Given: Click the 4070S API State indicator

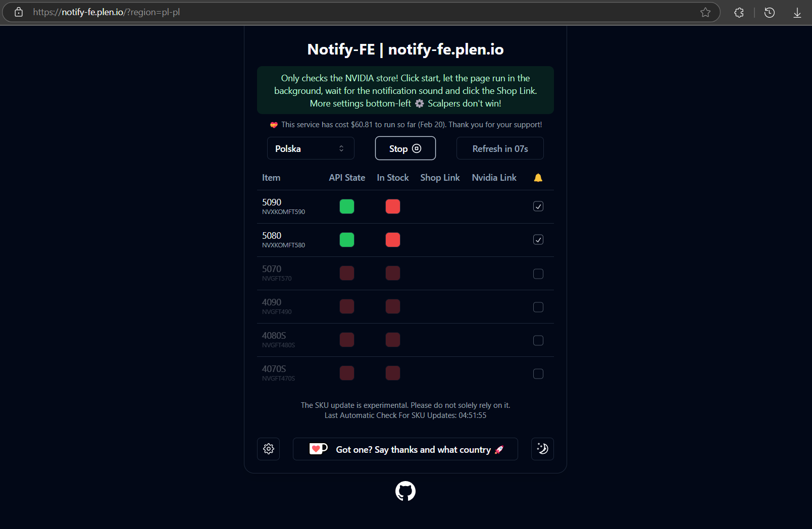Looking at the screenshot, I should tap(347, 373).
